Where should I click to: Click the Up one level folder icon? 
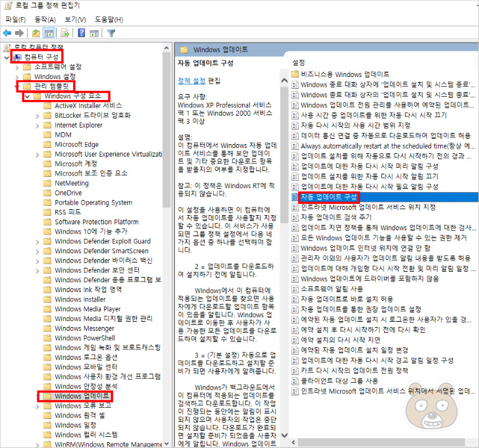pyautogui.click(x=36, y=33)
